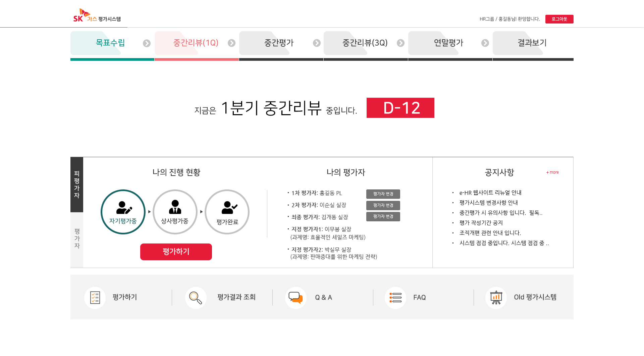Open the 목표수립 step tab
The image size is (644, 356).
[x=110, y=43]
